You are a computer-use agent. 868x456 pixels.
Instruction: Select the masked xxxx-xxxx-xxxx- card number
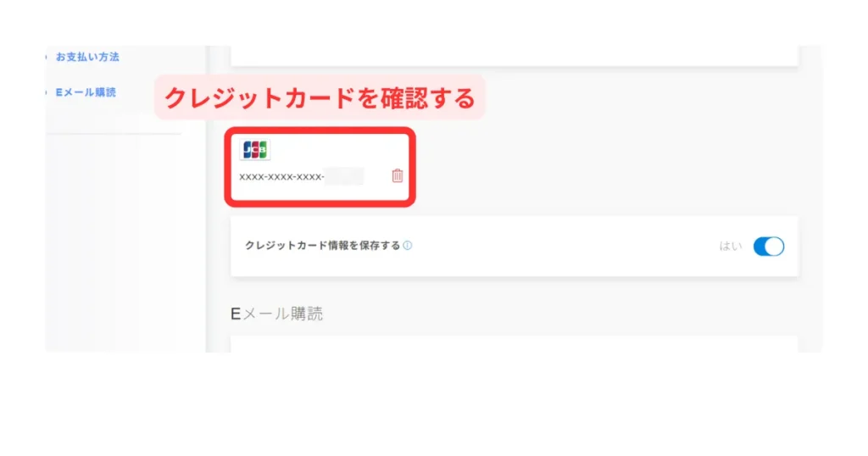(x=281, y=176)
